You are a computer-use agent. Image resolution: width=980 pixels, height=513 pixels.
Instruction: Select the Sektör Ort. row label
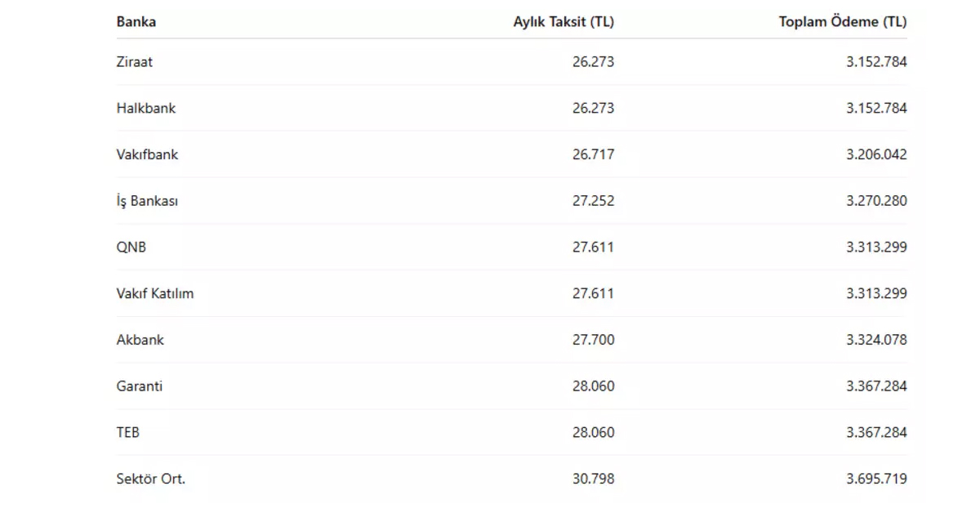click(x=151, y=479)
